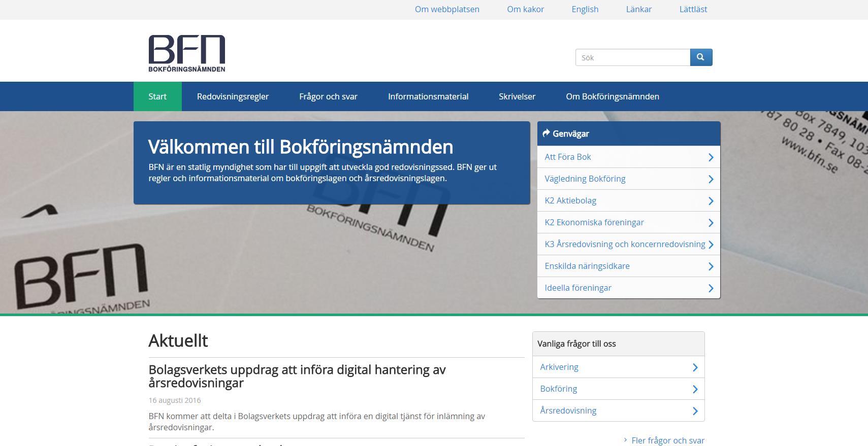Open the Länkar top link
This screenshot has height=446, width=868.
[639, 9]
